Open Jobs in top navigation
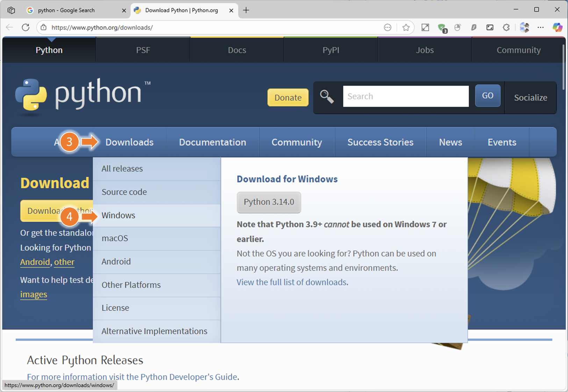568x392 pixels. pos(425,50)
